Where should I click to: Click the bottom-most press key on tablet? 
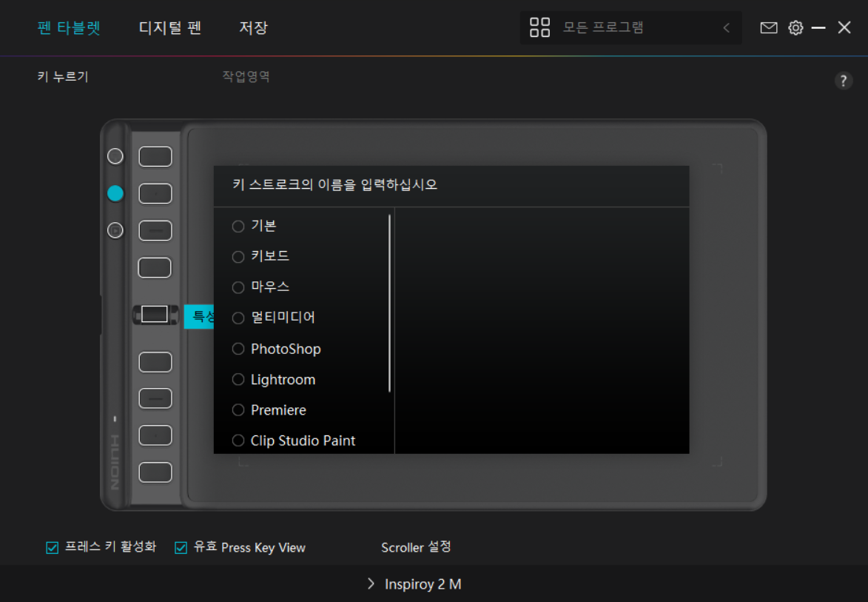(x=155, y=472)
